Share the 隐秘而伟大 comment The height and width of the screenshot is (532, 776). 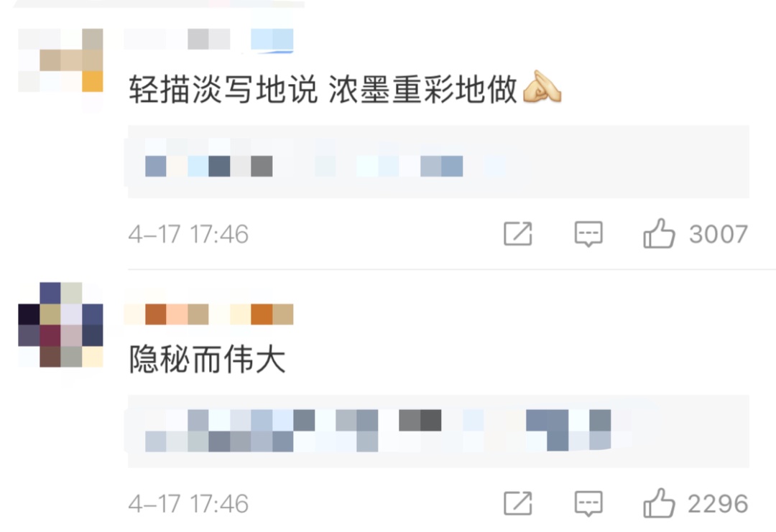517,503
